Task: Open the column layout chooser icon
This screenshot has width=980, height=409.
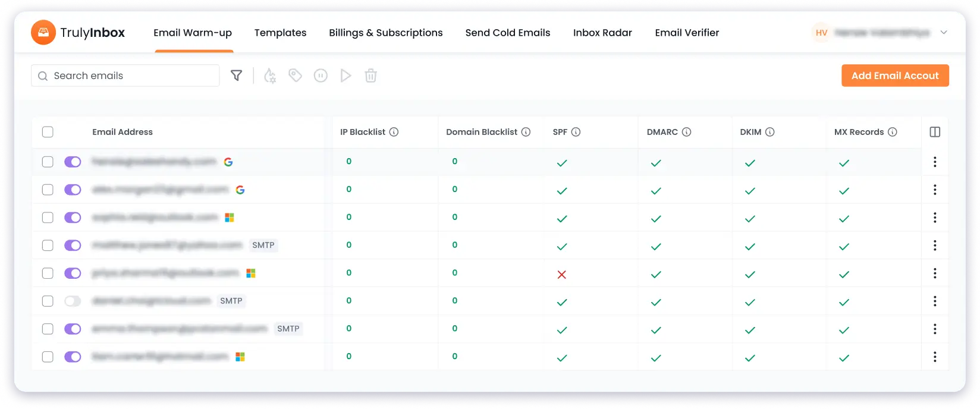Action: (935, 132)
